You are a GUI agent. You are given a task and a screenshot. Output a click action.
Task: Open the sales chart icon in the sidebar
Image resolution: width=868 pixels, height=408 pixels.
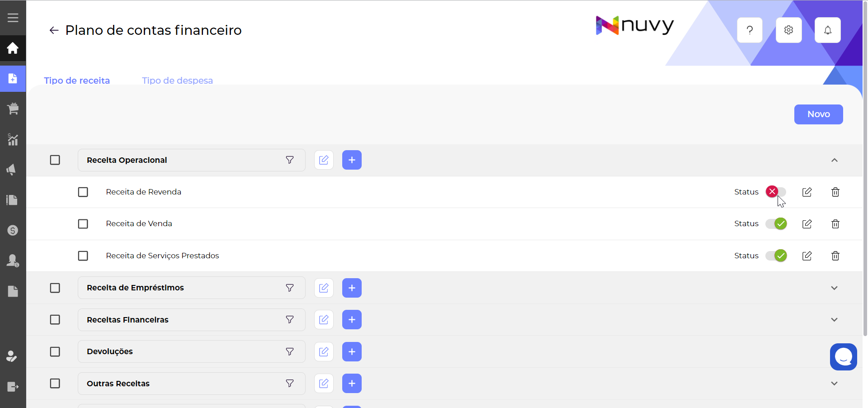click(13, 139)
